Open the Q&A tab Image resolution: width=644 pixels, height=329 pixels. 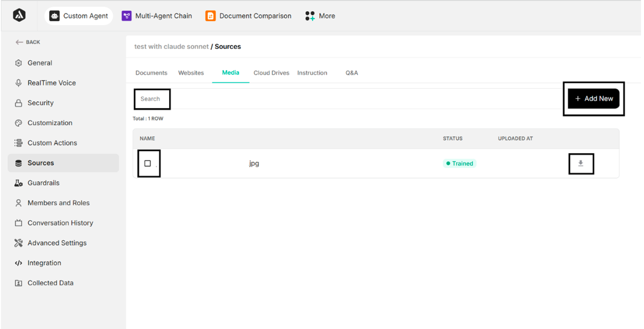(x=351, y=73)
